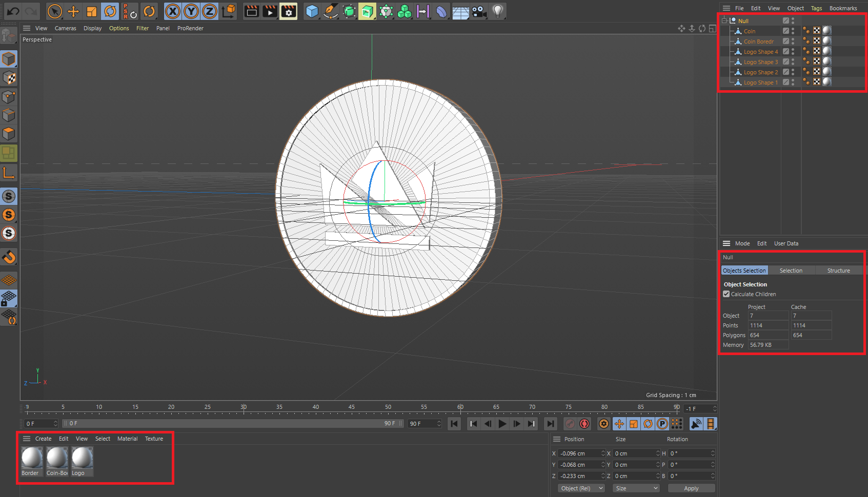Switch to the Structure tab
Screen dimensions: 868x497
pos(838,271)
